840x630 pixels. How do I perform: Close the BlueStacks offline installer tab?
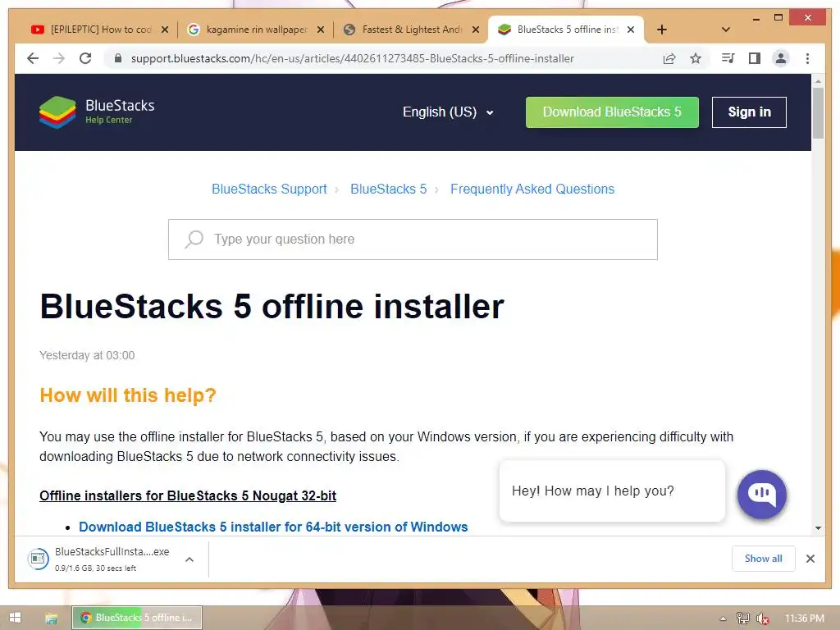pos(631,30)
